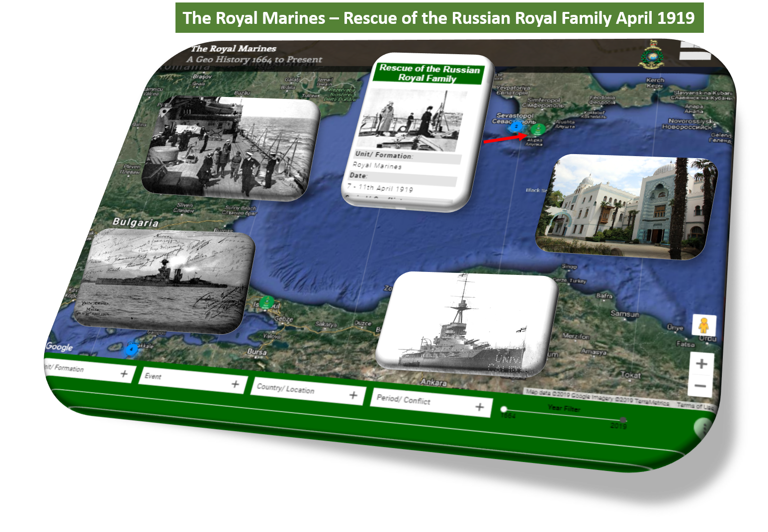Click the round green button at bottom right
The image size is (768, 532).
[703, 428]
